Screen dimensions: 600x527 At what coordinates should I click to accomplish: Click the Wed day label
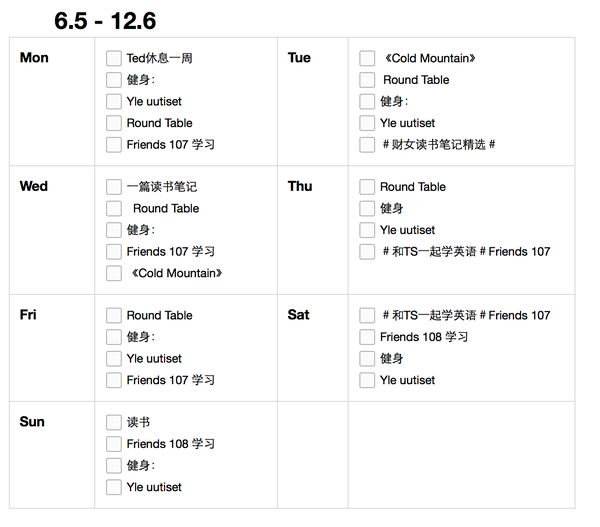pyautogui.click(x=34, y=186)
